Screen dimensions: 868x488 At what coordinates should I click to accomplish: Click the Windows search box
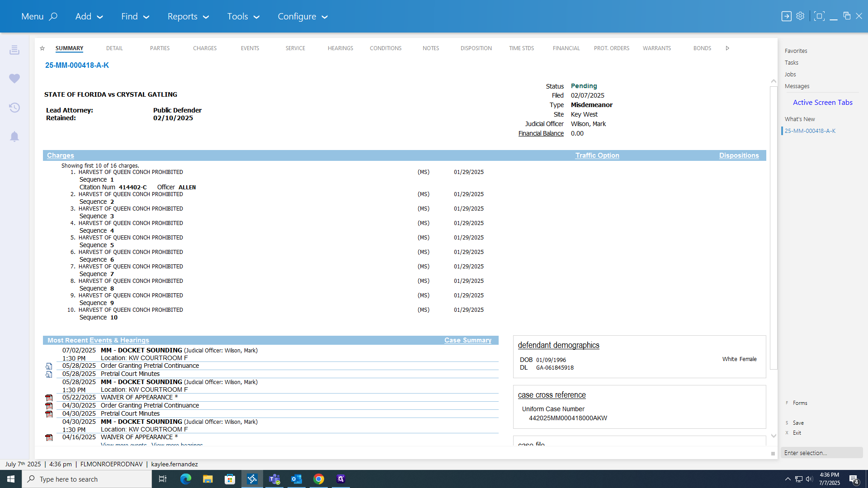point(87,479)
